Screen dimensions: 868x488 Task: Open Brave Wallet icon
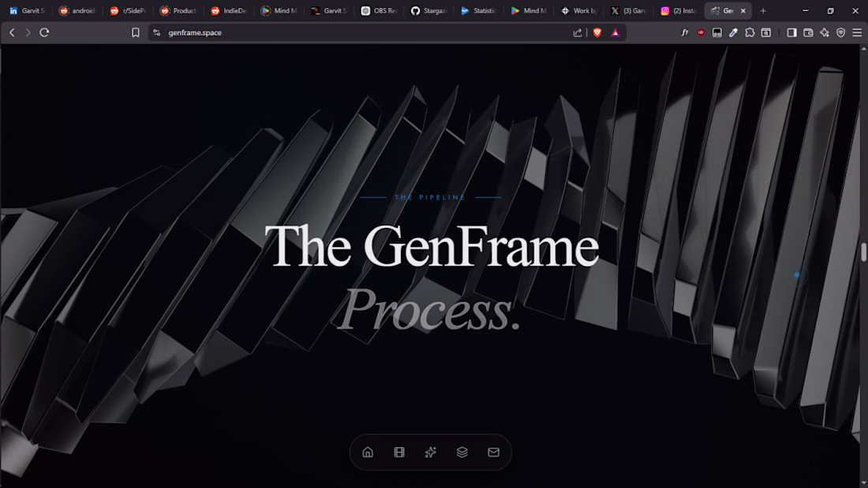pyautogui.click(x=808, y=32)
